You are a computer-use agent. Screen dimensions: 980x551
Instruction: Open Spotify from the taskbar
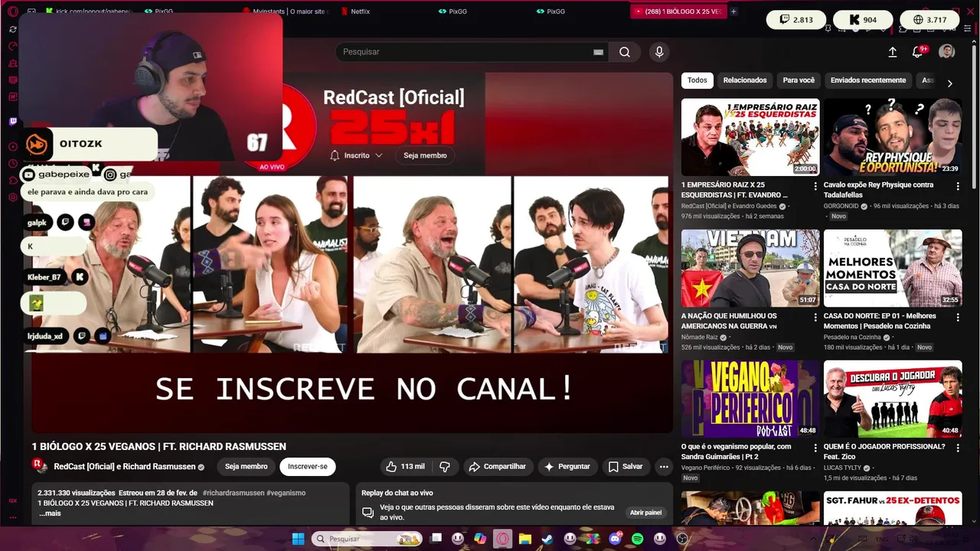(x=638, y=539)
